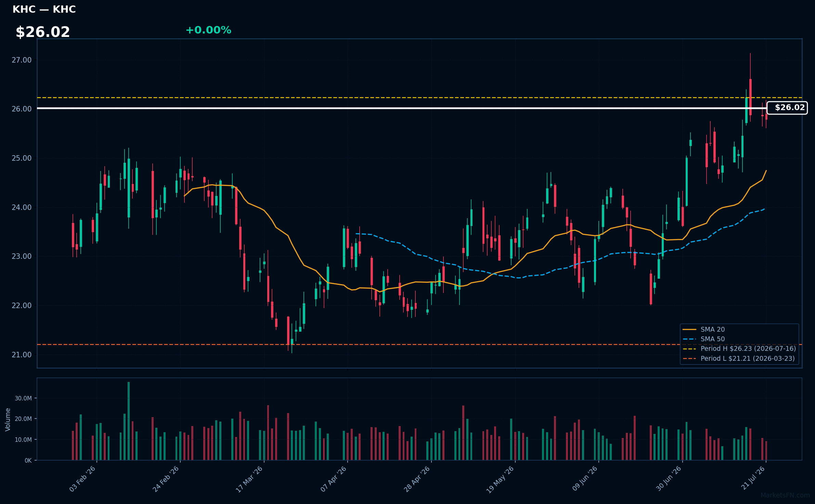Click the 26.00 price axis label
The height and width of the screenshot is (504, 815).
click(x=22, y=109)
